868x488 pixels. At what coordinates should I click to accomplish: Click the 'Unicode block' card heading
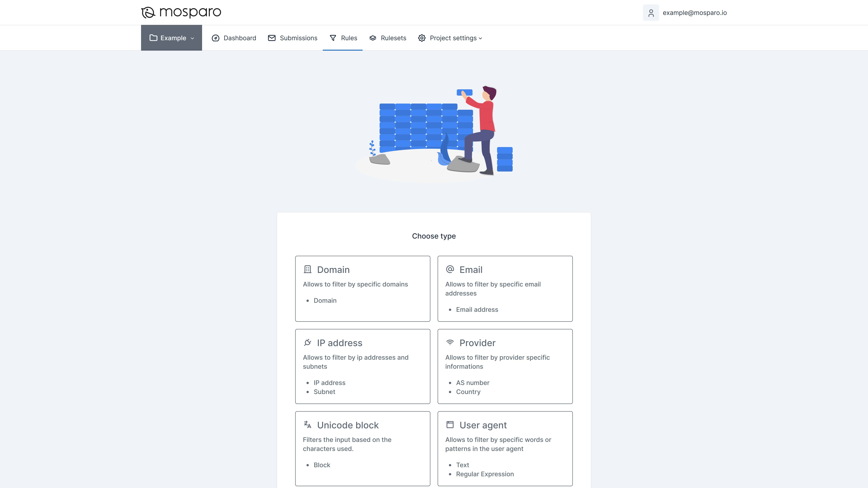click(348, 425)
